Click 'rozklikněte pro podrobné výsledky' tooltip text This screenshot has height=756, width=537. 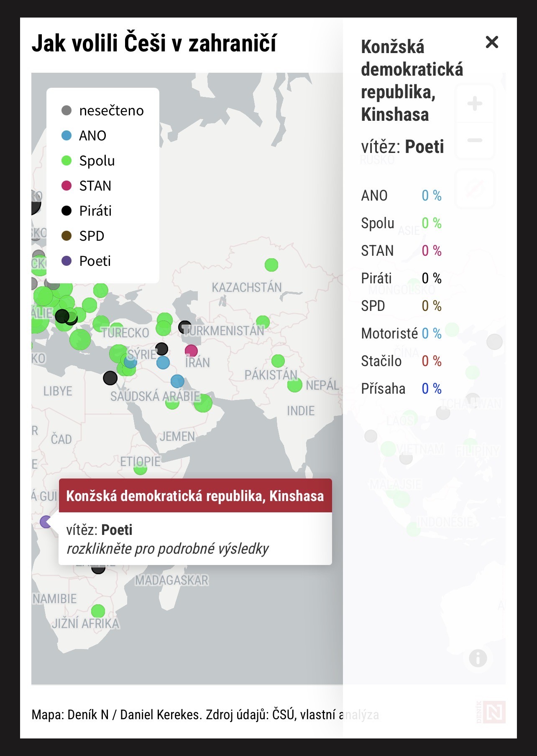pyautogui.click(x=167, y=549)
